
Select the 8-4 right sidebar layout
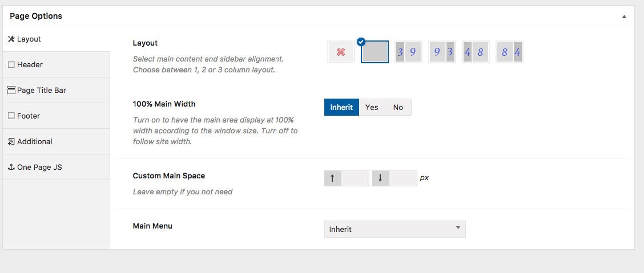click(x=509, y=52)
